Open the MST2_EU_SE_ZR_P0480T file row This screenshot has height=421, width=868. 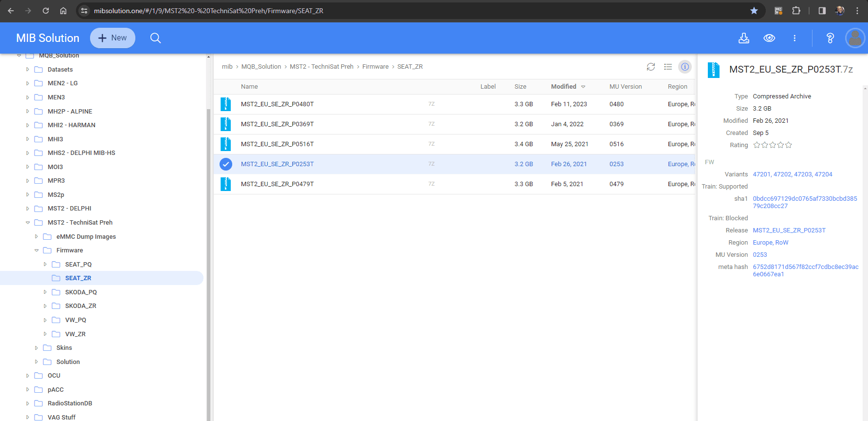point(277,104)
